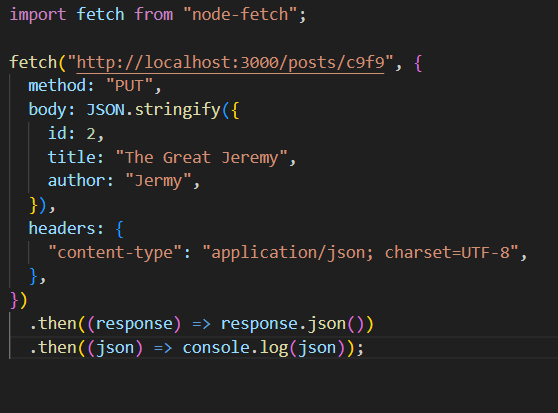558x413 pixels.
Task: Click JSON.stringify in the body line
Action: pyautogui.click(x=153, y=110)
